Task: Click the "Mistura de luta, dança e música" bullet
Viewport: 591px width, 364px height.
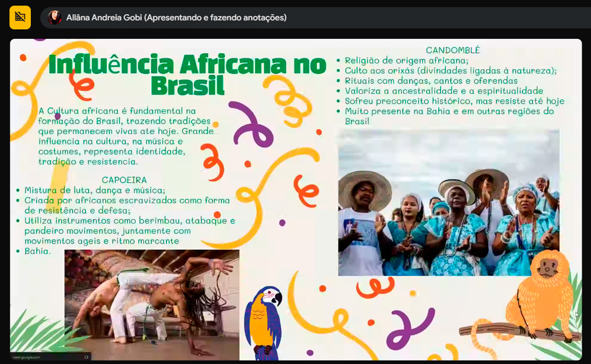Action: click(x=95, y=190)
